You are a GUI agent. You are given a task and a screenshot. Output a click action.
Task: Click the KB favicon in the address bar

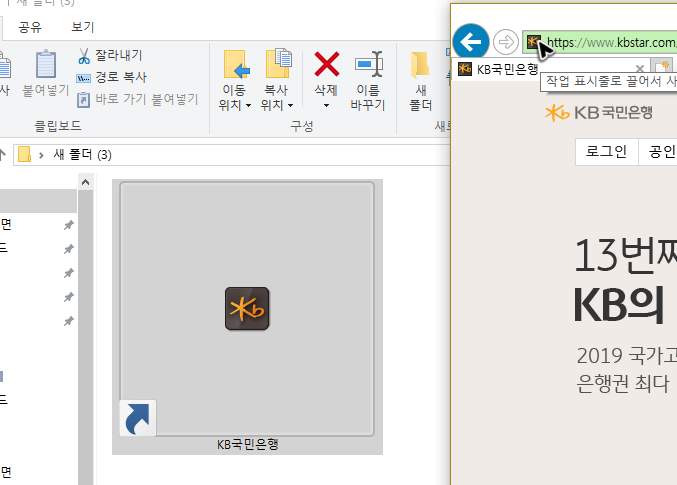pos(534,42)
